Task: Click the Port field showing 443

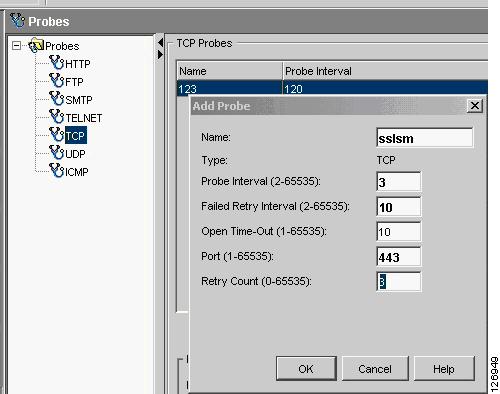Action: [399, 257]
